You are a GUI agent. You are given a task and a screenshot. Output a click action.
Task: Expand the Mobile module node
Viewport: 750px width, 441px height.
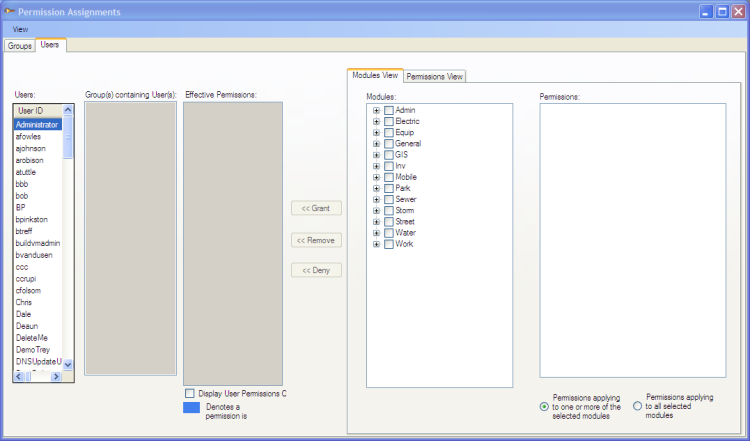pyautogui.click(x=376, y=177)
